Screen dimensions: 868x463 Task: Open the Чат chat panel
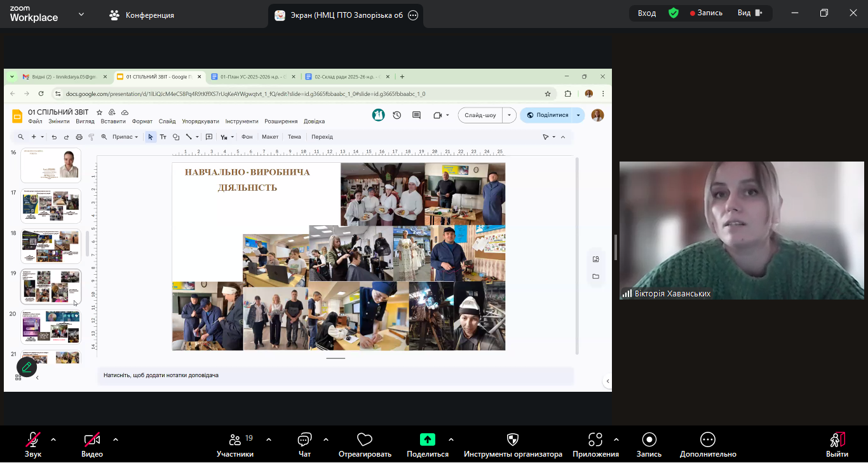tap(304, 439)
